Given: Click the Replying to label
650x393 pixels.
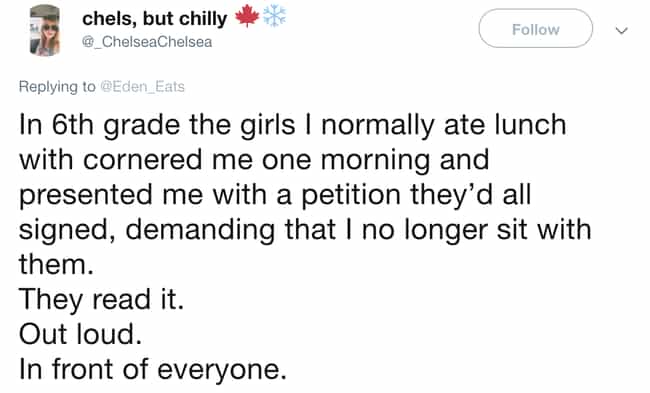Looking at the screenshot, I should click(x=57, y=87).
